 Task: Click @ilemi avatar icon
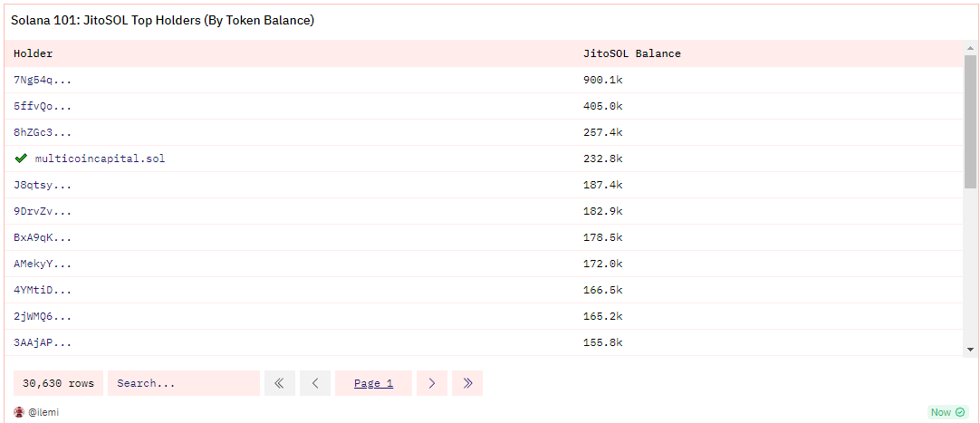(19, 412)
